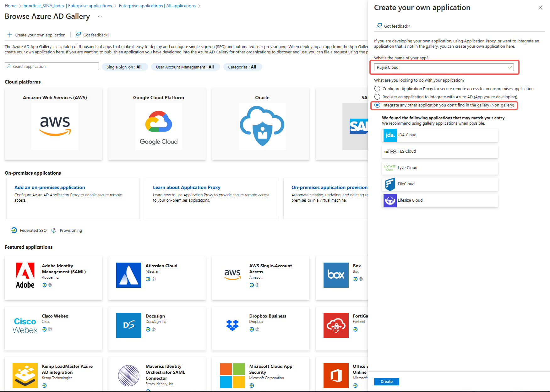
Task: Select the Oracle cloud shield icon
Action: (x=262, y=126)
